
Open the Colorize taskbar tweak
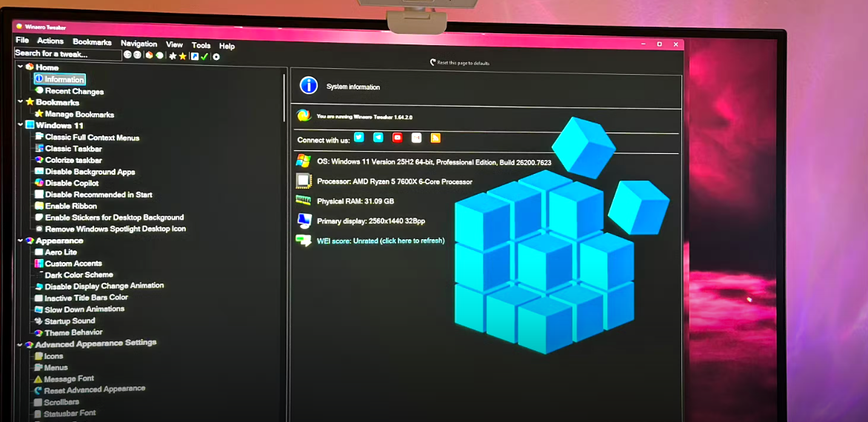coord(73,160)
